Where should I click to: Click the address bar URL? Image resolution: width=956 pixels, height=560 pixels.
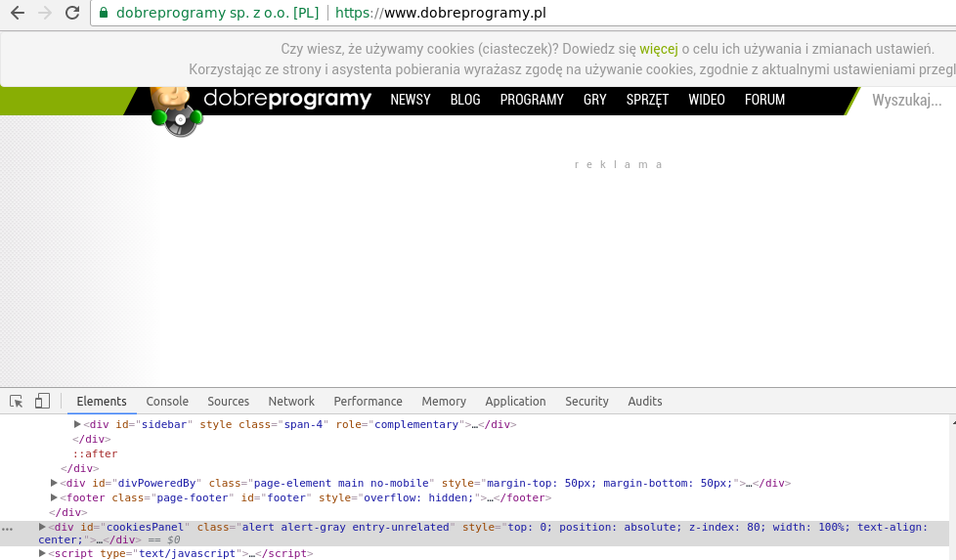click(x=440, y=13)
